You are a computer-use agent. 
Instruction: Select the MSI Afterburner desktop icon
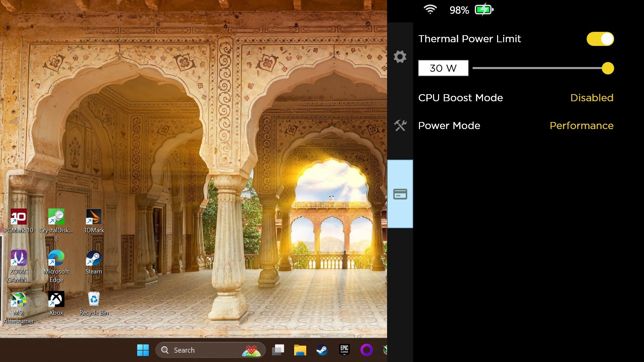pos(19,308)
